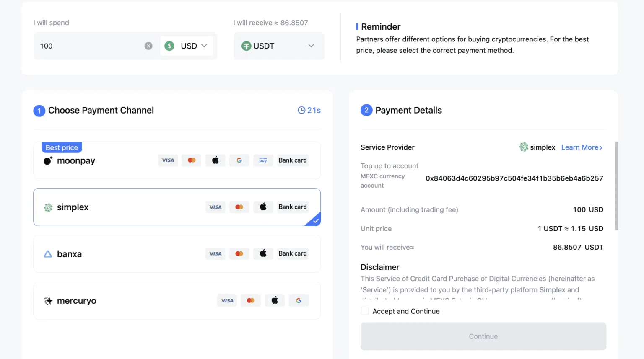Click the Samsung Pay icon in moonpay row
Screen dimensions: 644x359
coord(263,160)
